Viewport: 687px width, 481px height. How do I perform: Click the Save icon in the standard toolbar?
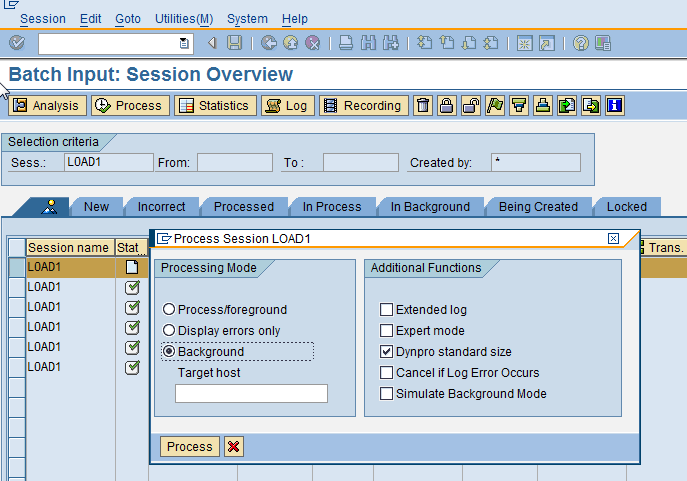coord(234,43)
